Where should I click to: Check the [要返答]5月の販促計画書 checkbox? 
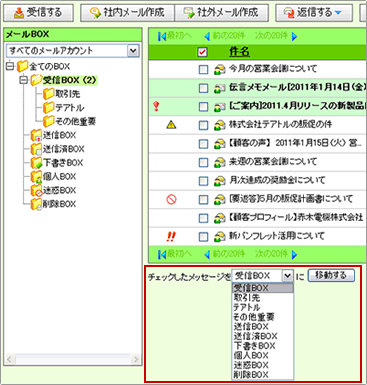[203, 200]
